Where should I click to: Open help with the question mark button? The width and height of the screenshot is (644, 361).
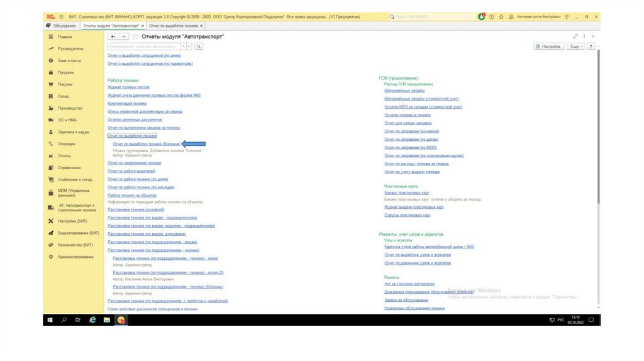(x=591, y=47)
